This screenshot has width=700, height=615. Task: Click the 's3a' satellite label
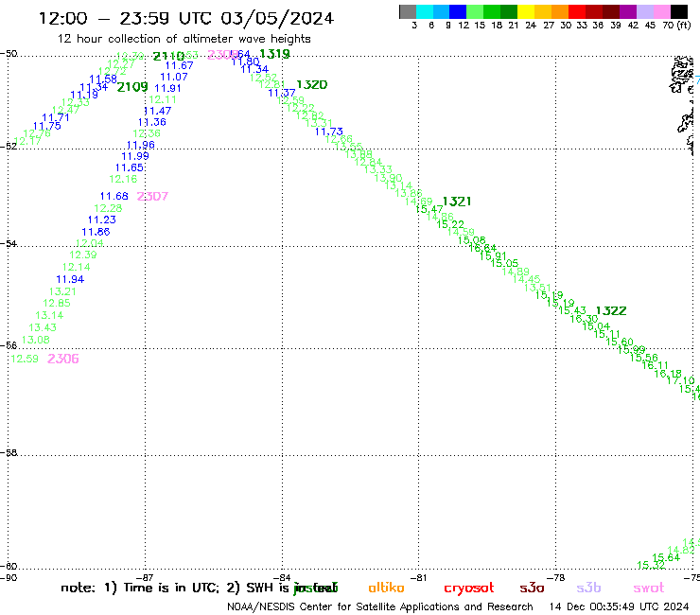[533, 588]
